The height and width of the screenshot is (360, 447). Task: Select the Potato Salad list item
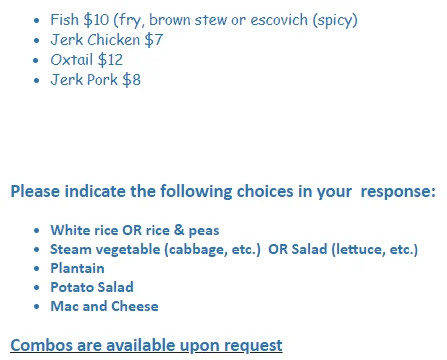click(92, 287)
